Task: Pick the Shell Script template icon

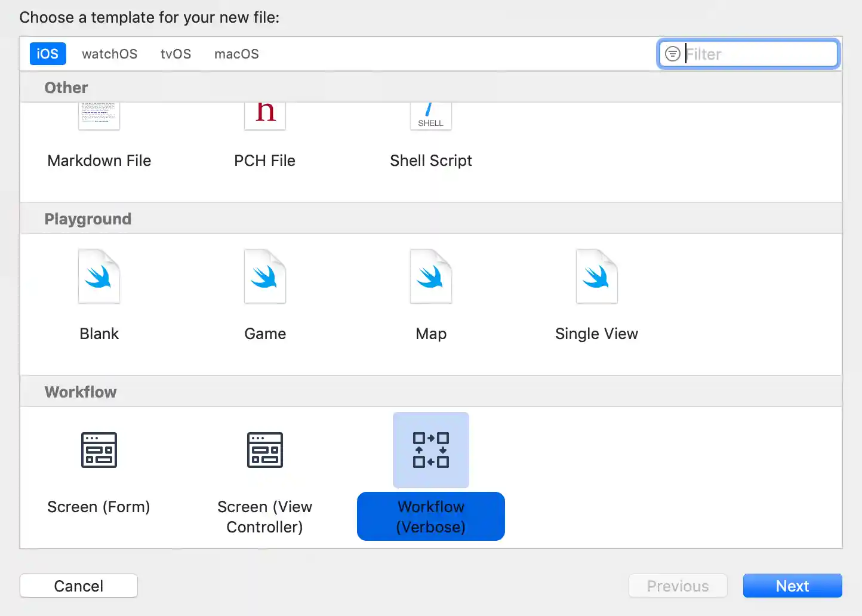Action: click(430, 116)
